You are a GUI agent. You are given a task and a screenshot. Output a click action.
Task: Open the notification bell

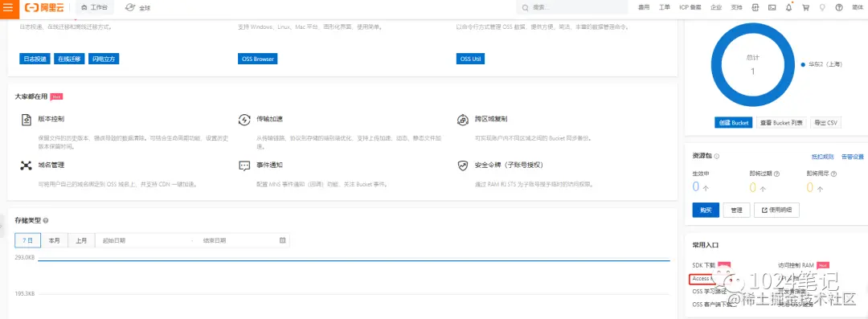point(789,8)
